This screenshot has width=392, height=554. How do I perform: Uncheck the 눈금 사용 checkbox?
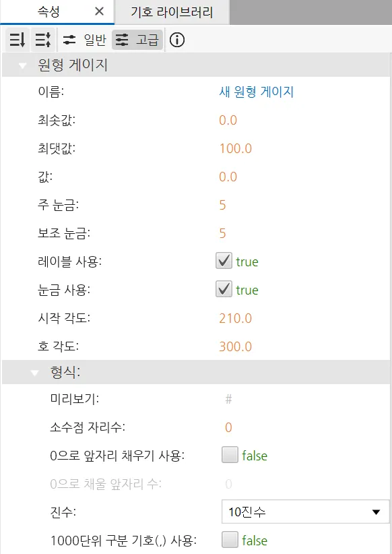click(224, 289)
